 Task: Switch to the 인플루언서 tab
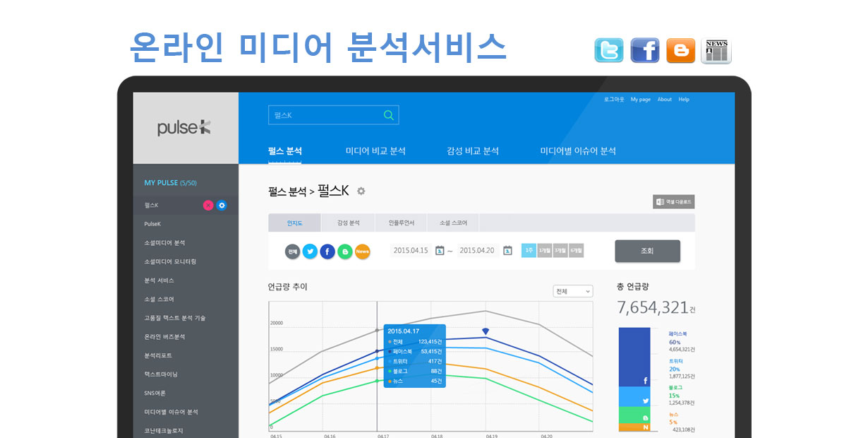point(402,223)
